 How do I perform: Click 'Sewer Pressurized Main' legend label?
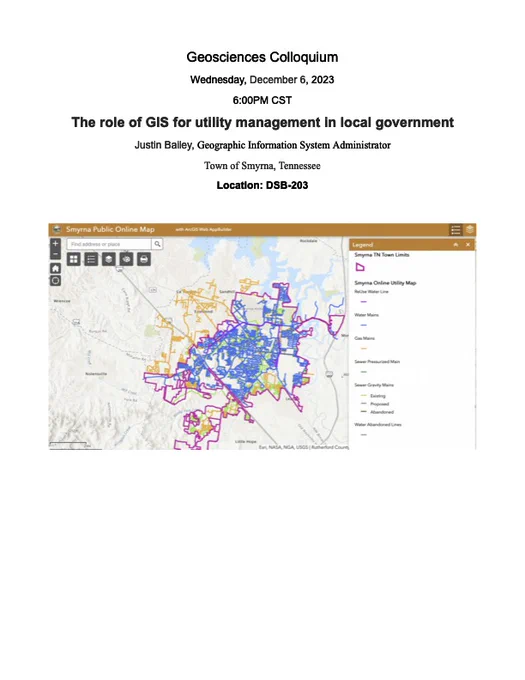(377, 362)
